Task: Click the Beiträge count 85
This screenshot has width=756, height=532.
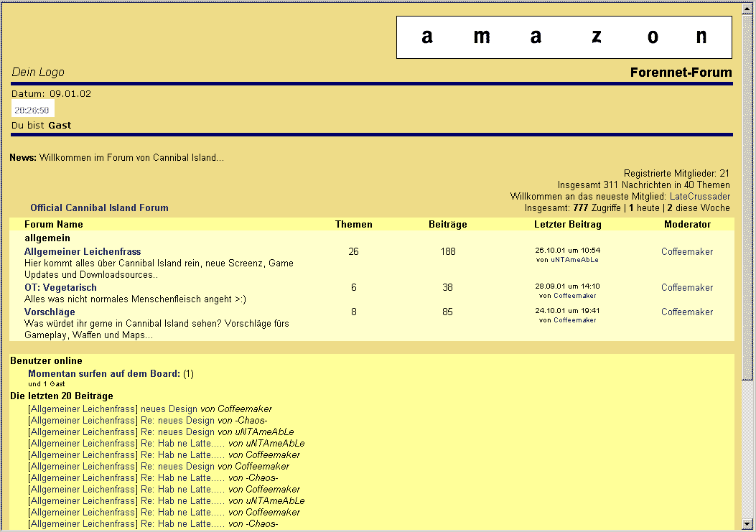Action: (448, 312)
